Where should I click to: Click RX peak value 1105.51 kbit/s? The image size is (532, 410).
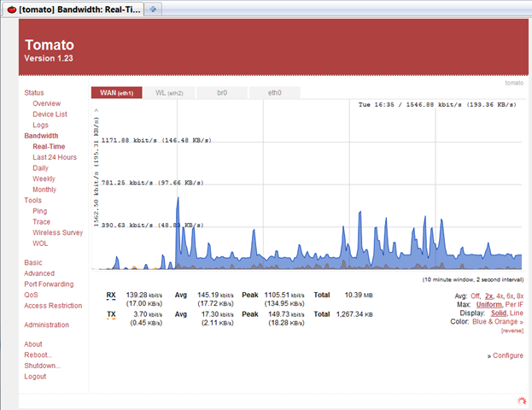pyautogui.click(x=284, y=295)
